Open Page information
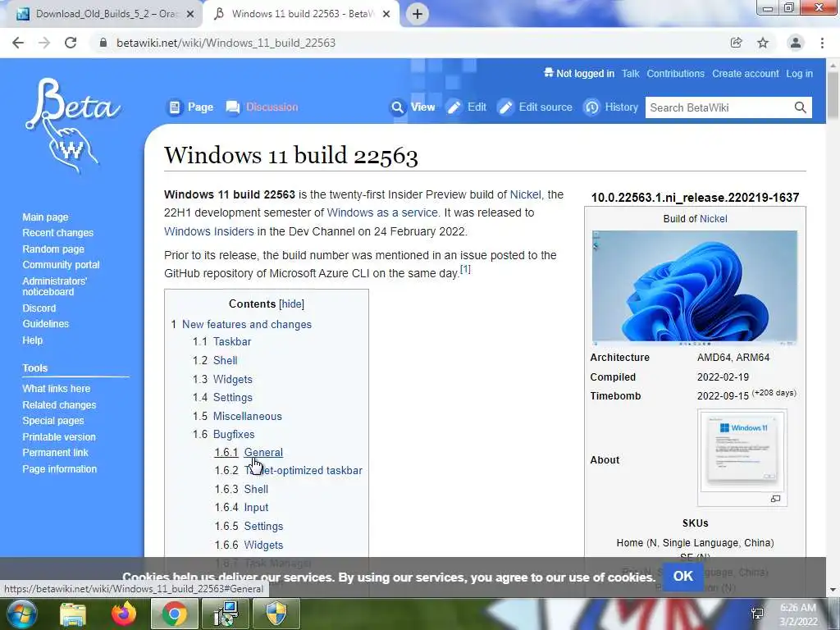This screenshot has height=630, width=840. (59, 468)
